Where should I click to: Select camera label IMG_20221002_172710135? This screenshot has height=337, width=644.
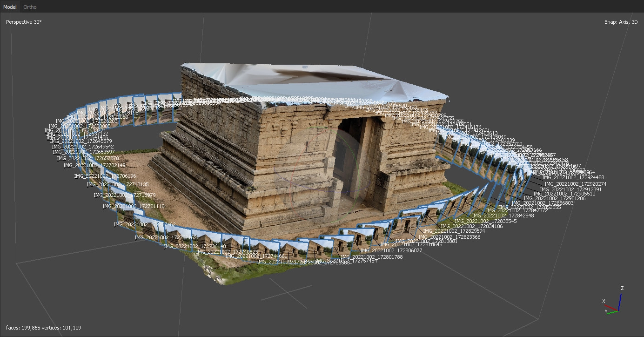pyautogui.click(x=117, y=185)
